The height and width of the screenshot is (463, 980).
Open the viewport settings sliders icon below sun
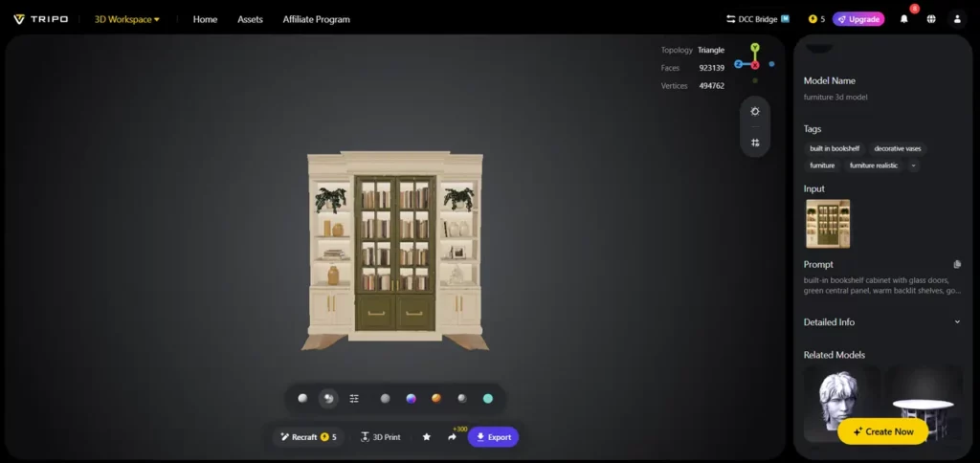pyautogui.click(x=755, y=143)
